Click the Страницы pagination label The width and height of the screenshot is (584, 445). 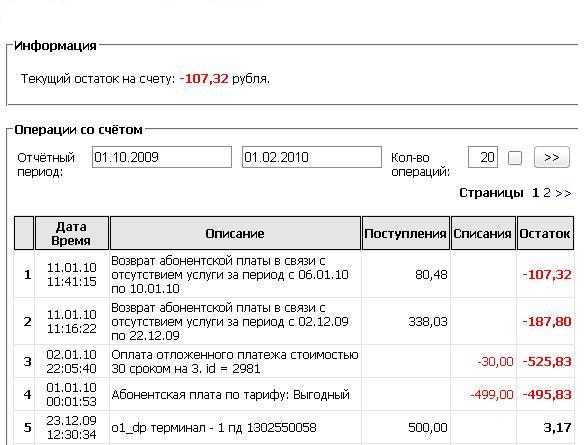pos(491,193)
